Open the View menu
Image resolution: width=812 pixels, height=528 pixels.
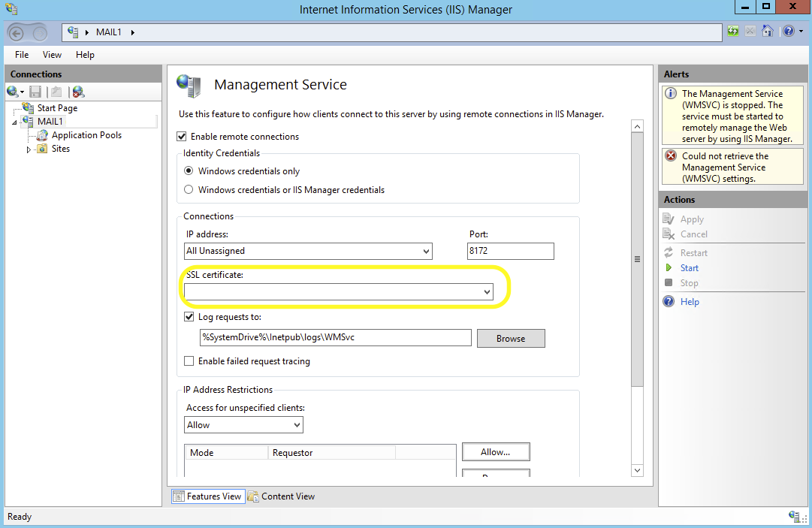point(51,54)
